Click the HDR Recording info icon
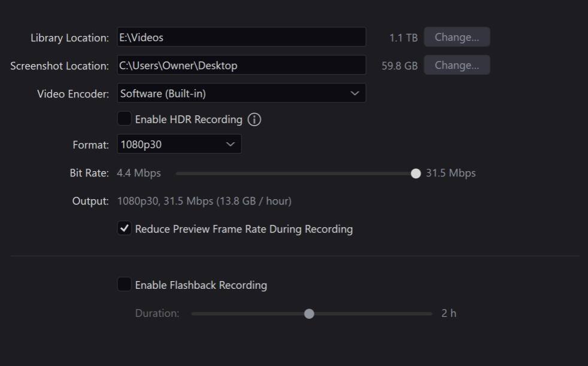 [x=254, y=120]
